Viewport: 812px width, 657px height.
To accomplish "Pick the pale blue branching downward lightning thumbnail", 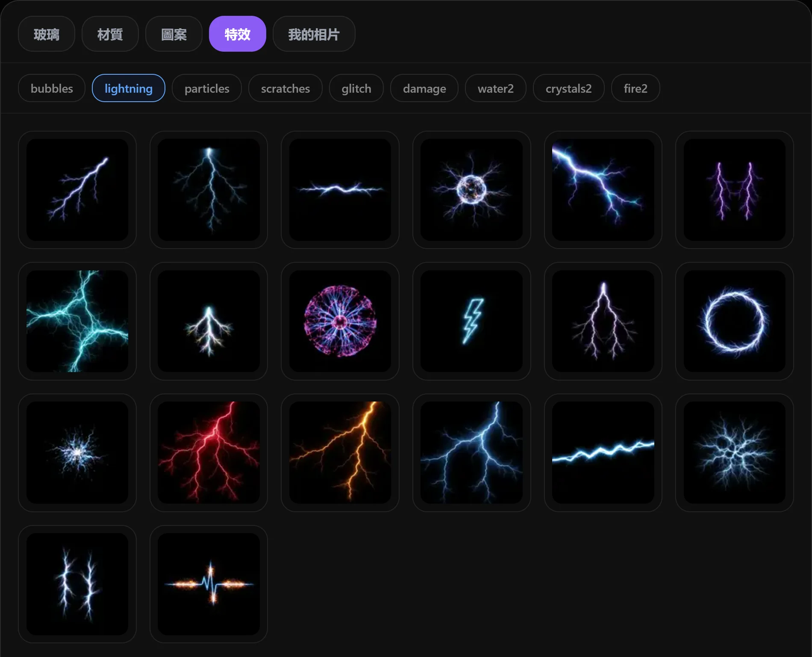I will tap(209, 190).
